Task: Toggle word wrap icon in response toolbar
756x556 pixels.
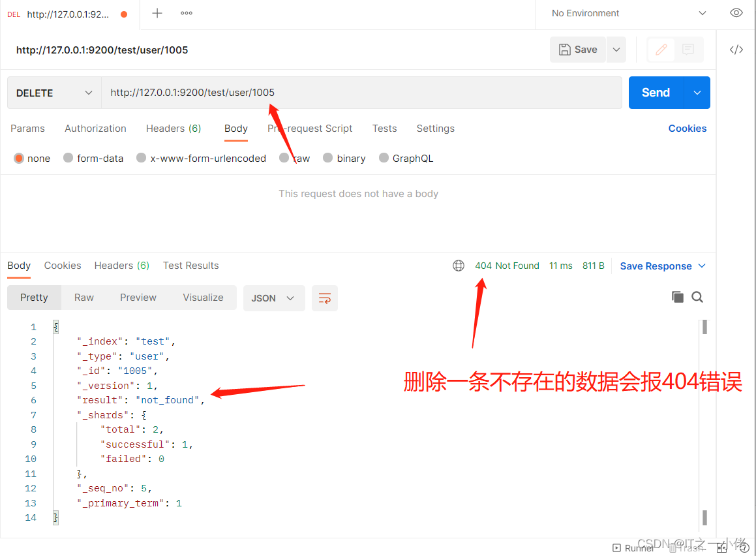Action: coord(324,298)
